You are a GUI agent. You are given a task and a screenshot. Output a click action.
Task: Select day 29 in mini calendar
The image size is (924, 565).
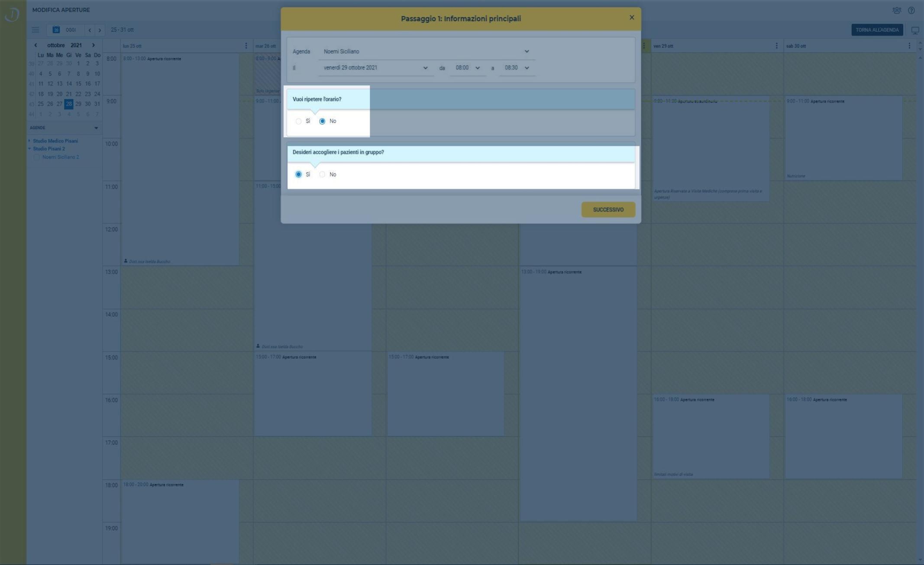point(78,104)
